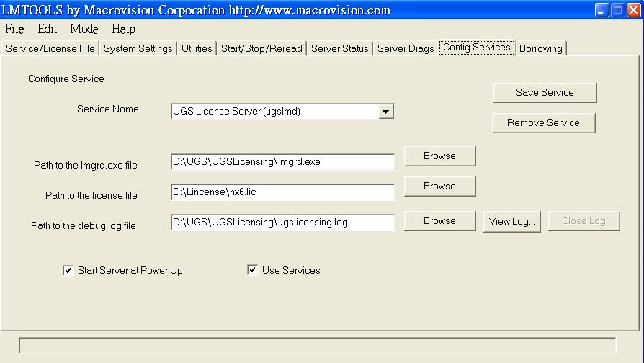The image size is (644, 363).
Task: Click the Configure Service heading text
Action: coord(66,79)
